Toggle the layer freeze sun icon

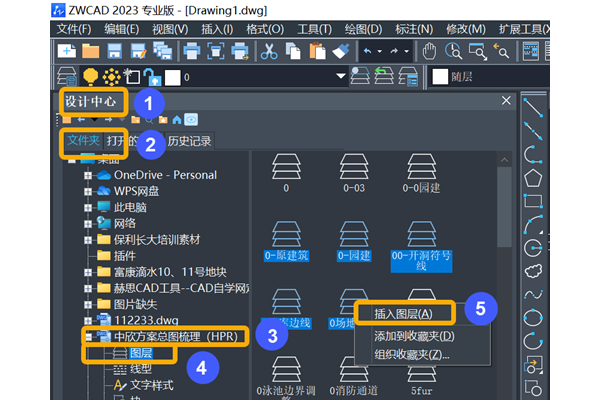tap(113, 76)
